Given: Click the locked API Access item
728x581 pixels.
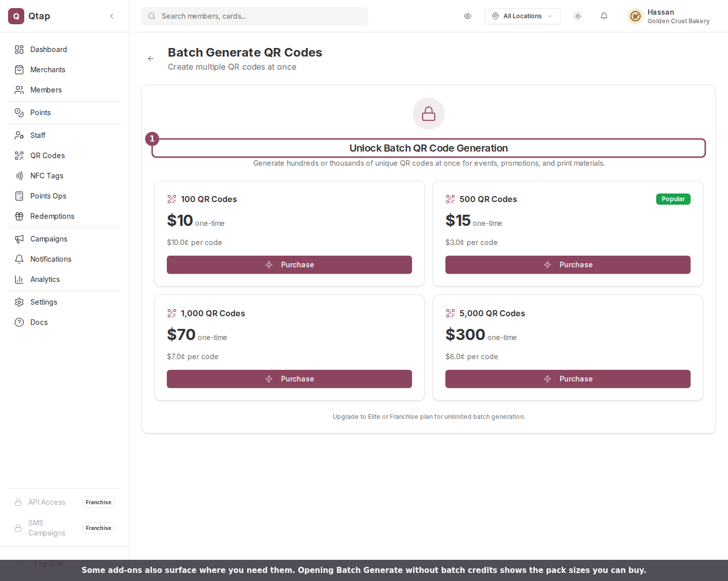Looking at the screenshot, I should coord(64,502).
